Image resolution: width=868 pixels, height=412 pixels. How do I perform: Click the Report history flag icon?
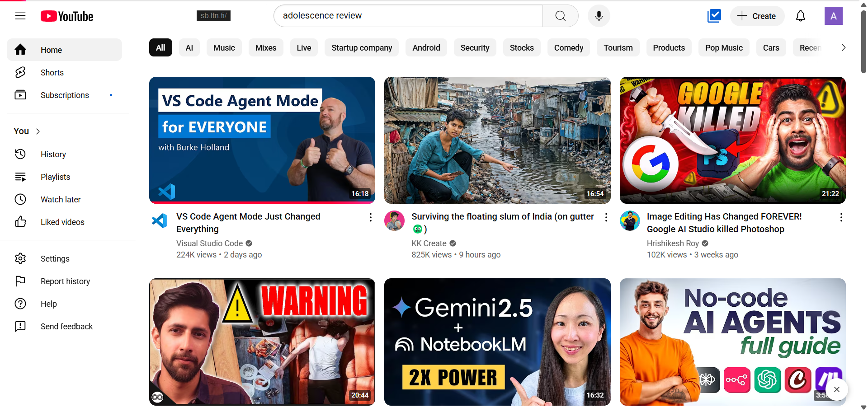click(20, 281)
